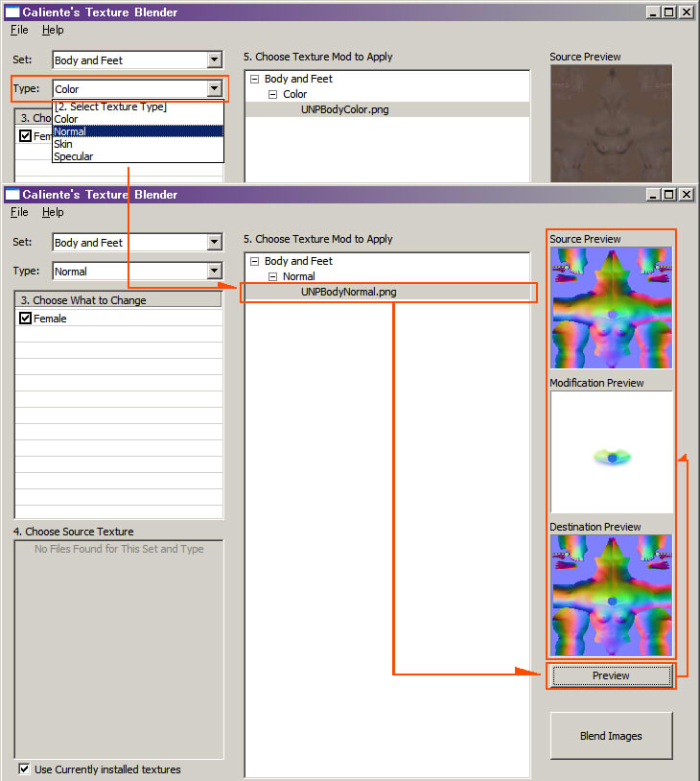Click the Preview button
The image size is (700, 781).
pyautogui.click(x=611, y=675)
